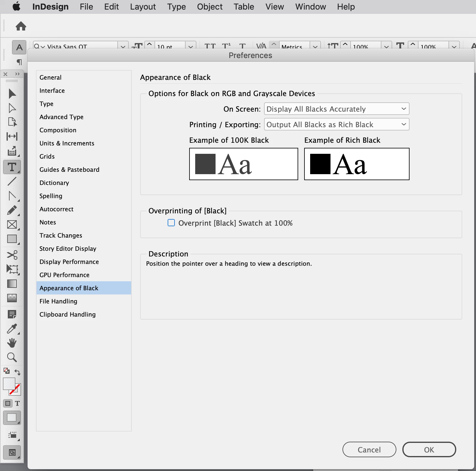Select the Page tool
The image size is (476, 471).
[x=12, y=122]
